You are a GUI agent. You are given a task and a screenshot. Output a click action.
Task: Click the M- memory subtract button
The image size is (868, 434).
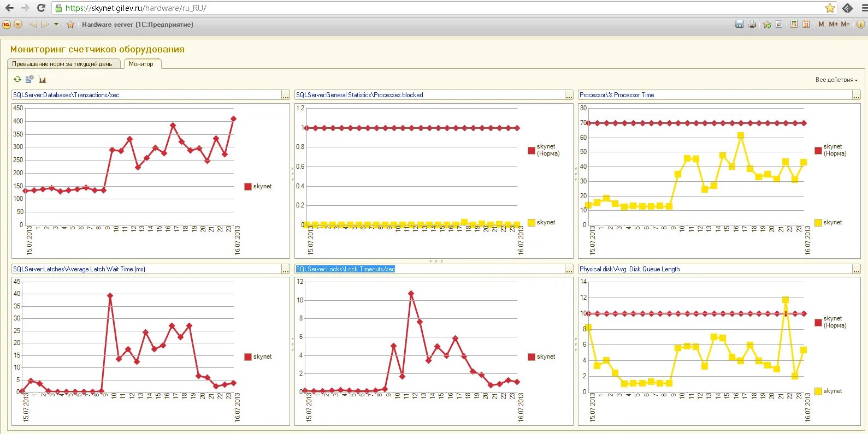pyautogui.click(x=845, y=24)
